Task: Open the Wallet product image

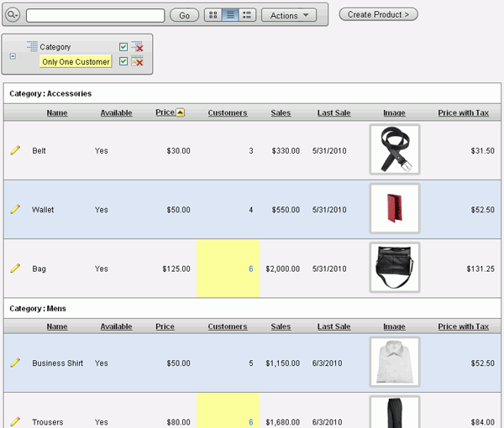Action: coord(395,209)
